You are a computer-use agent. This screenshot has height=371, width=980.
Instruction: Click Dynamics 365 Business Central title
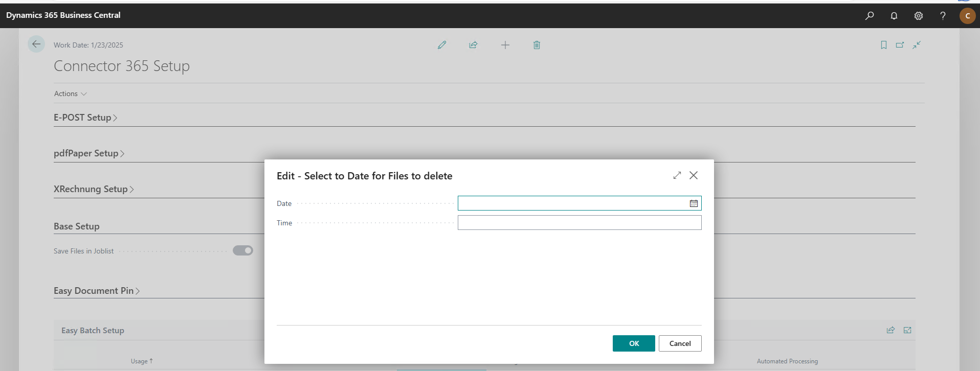63,15
